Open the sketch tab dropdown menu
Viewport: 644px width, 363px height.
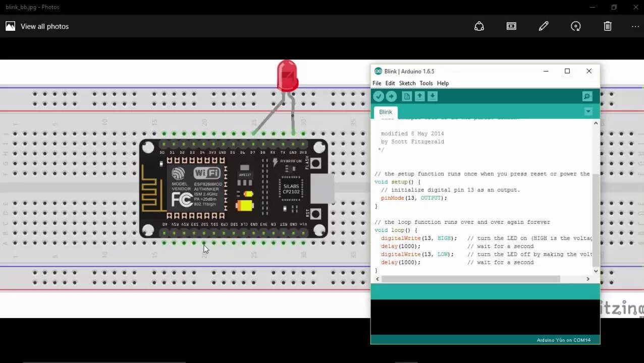[x=588, y=111]
